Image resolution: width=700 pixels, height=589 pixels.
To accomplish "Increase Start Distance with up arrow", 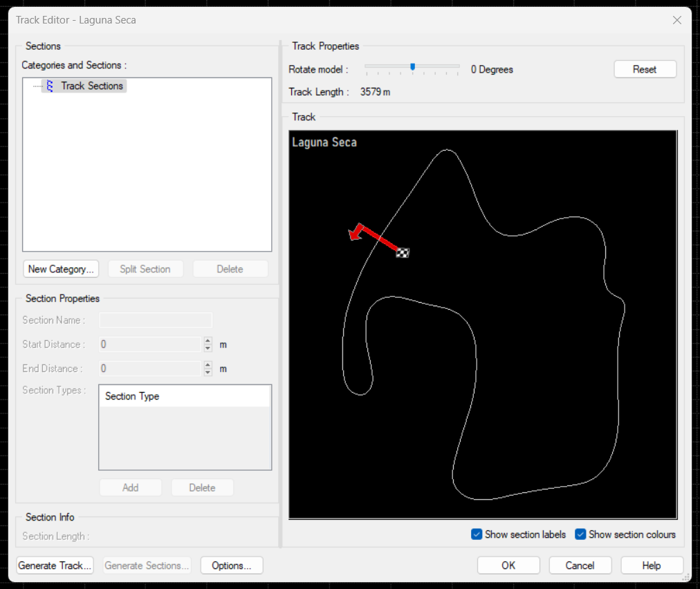I will click(x=208, y=341).
